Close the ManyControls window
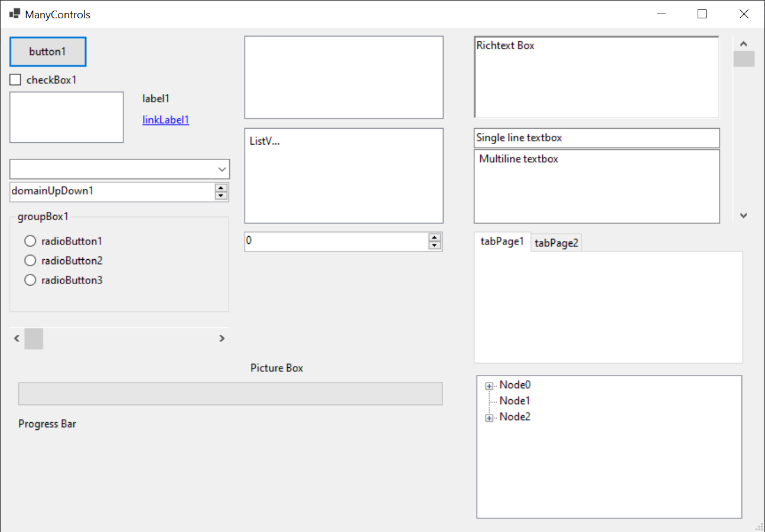The image size is (765, 532). pos(744,14)
